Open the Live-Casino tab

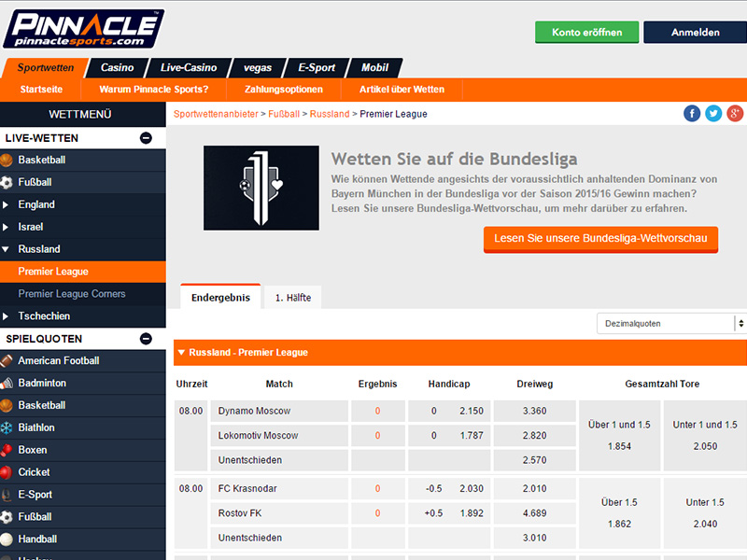pyautogui.click(x=189, y=67)
